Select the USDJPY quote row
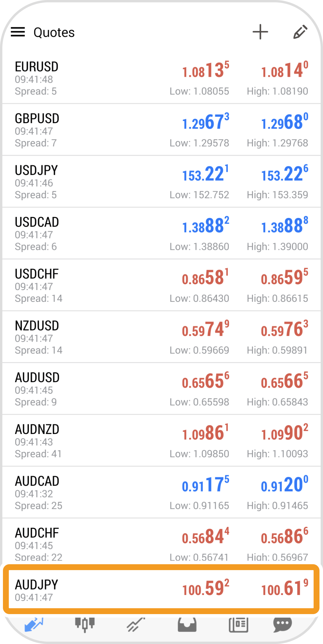Viewport: 323px width, 644px height. [161, 182]
